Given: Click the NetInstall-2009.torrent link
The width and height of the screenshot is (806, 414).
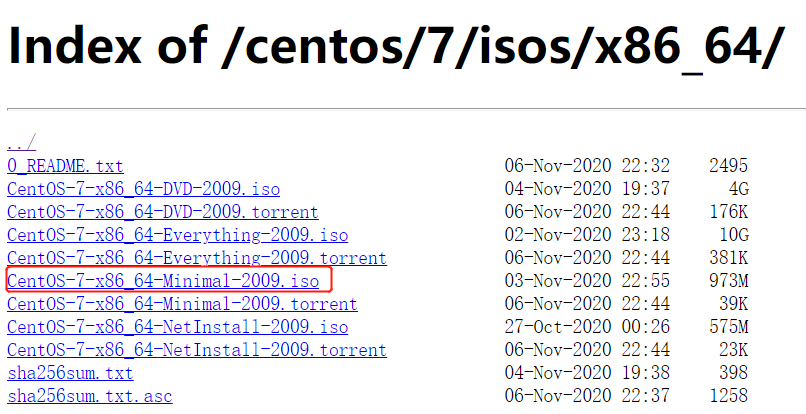Looking at the screenshot, I should pos(197,350).
